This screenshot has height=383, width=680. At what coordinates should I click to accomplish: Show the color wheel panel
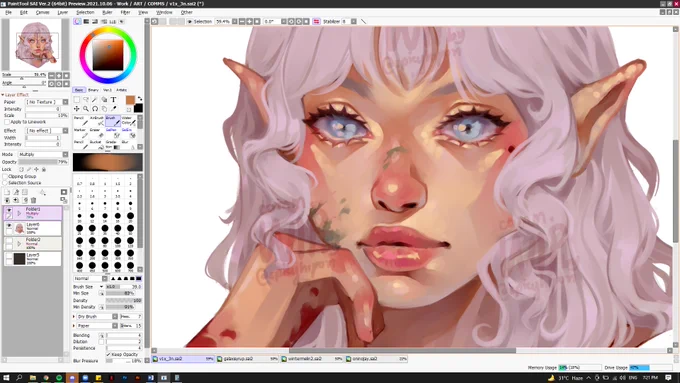(77, 21)
